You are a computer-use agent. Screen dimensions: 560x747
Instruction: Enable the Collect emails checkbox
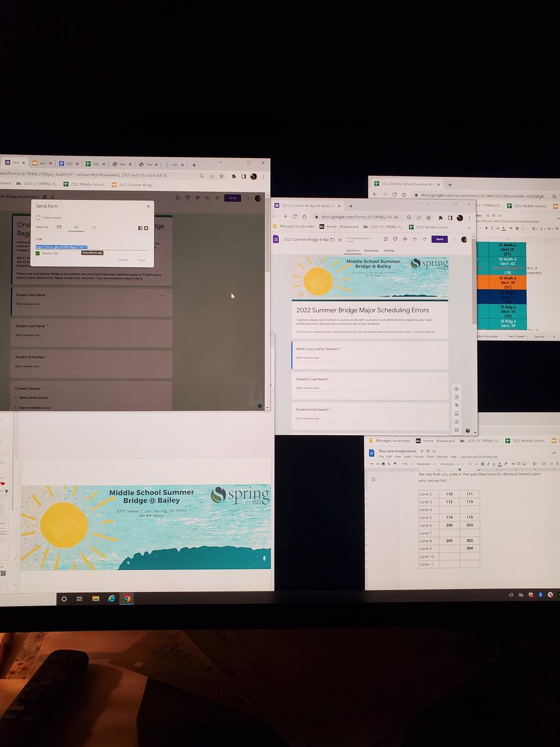(x=37, y=217)
